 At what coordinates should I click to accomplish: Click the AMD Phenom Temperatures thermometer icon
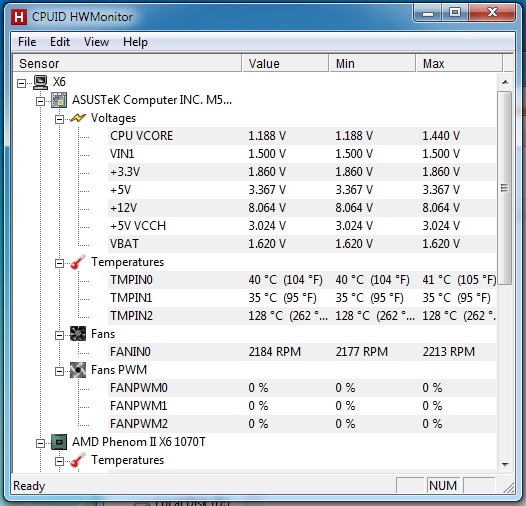pyautogui.click(x=77, y=460)
